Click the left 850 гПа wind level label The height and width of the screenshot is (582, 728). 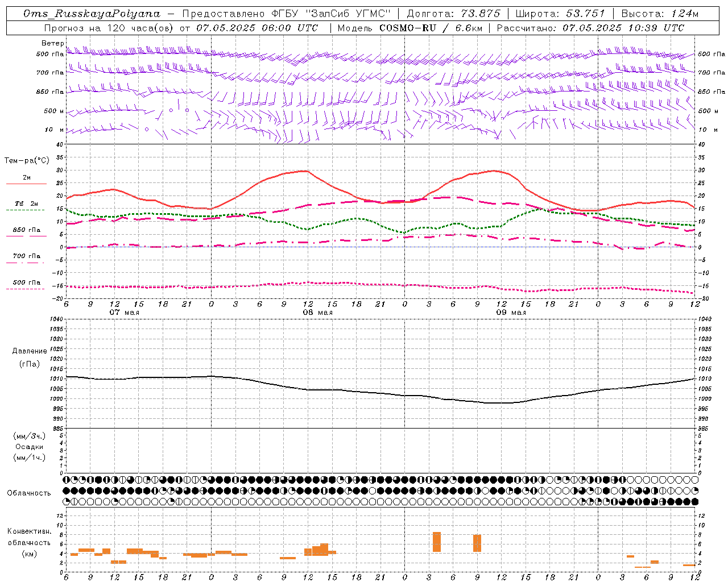(50, 92)
